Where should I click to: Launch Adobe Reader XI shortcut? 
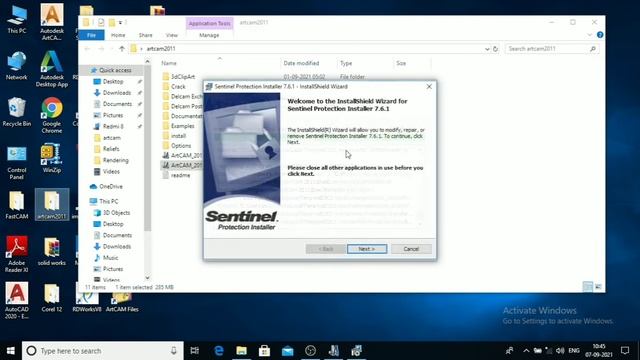pyautogui.click(x=17, y=254)
